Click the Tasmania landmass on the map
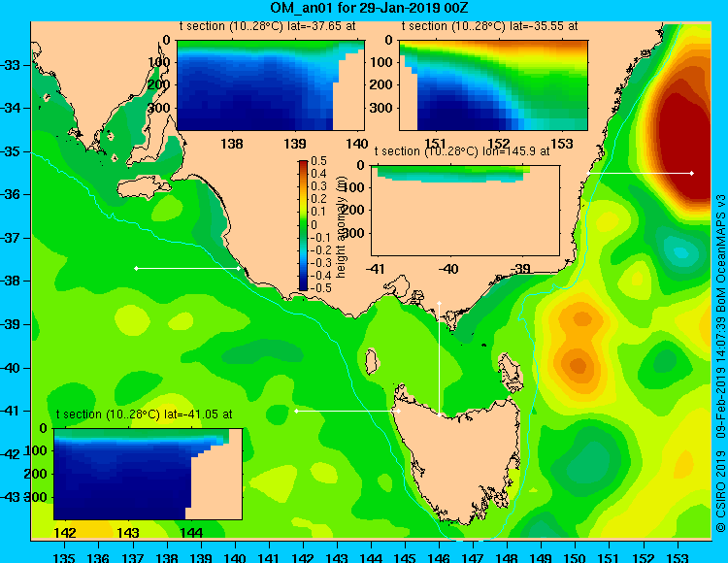 460,459
